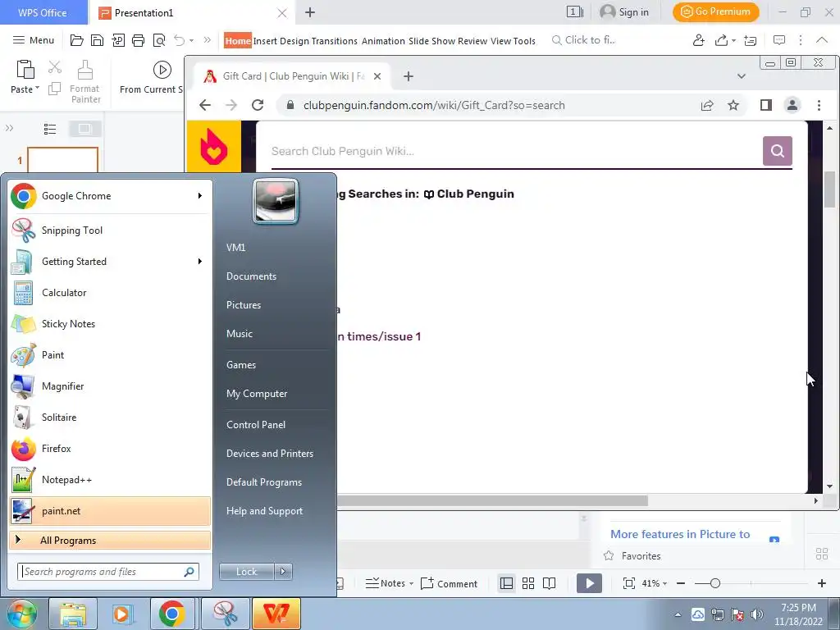The width and height of the screenshot is (840, 630).
Task: Show more WPS quick access tools
Action: [x=208, y=40]
